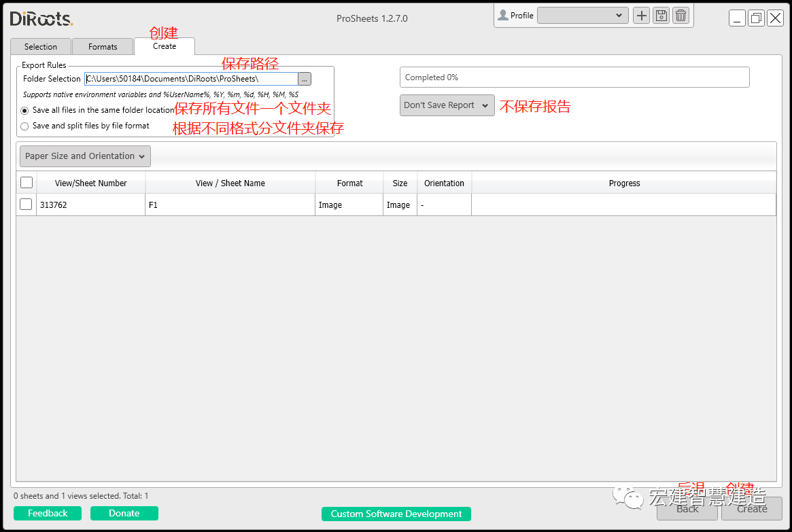This screenshot has width=792, height=532.
Task: Delete the profile with the trash icon
Action: click(x=681, y=16)
